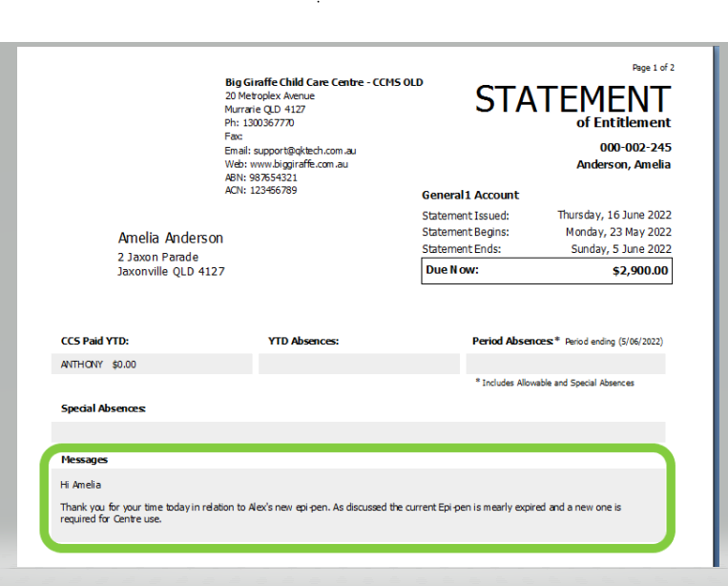Click ABN: 987654321 line
This screenshot has width=728, height=586.
tap(260, 178)
